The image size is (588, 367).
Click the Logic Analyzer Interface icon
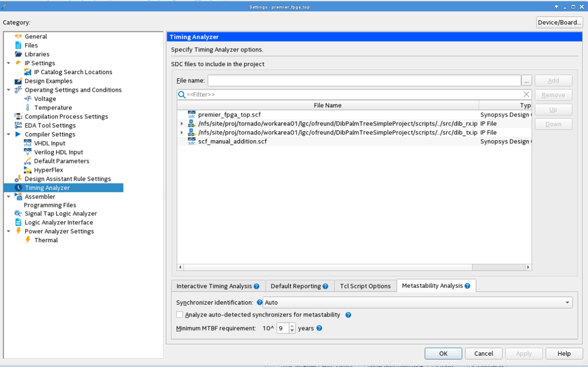click(x=18, y=222)
